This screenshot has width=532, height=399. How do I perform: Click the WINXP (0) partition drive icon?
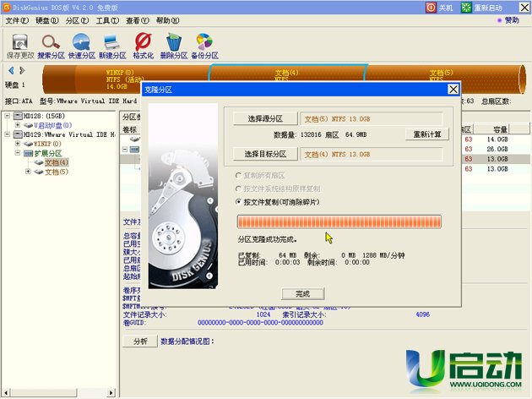[x=29, y=144]
